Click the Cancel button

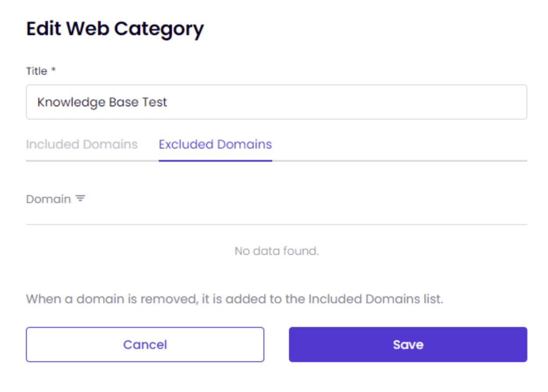145,345
